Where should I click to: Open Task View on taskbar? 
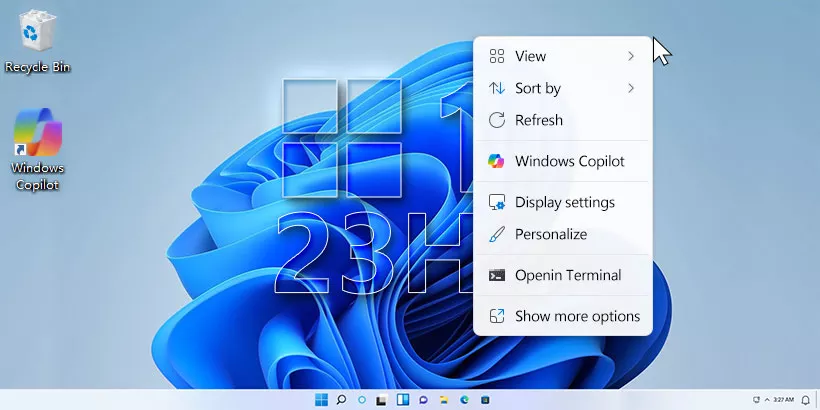pos(382,400)
